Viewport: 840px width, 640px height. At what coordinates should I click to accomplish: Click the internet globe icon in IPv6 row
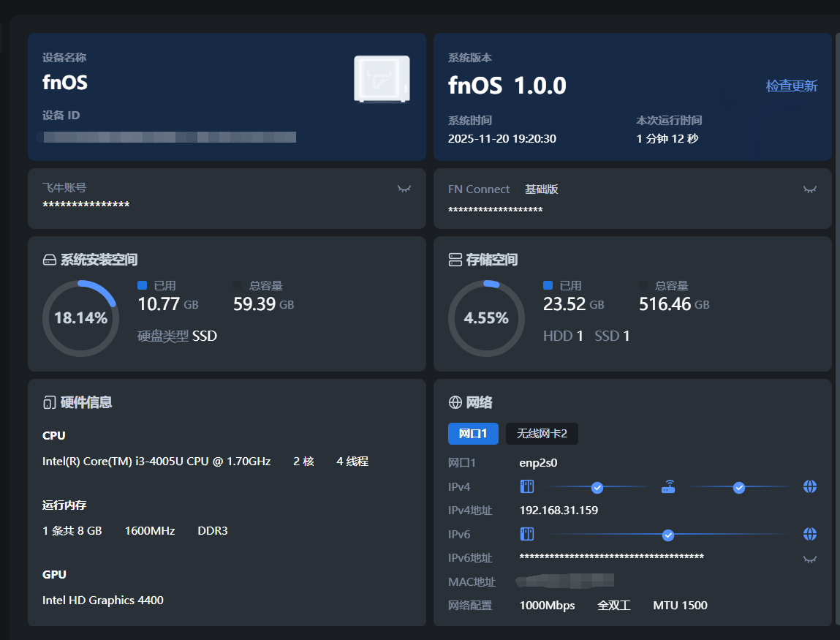pyautogui.click(x=809, y=534)
